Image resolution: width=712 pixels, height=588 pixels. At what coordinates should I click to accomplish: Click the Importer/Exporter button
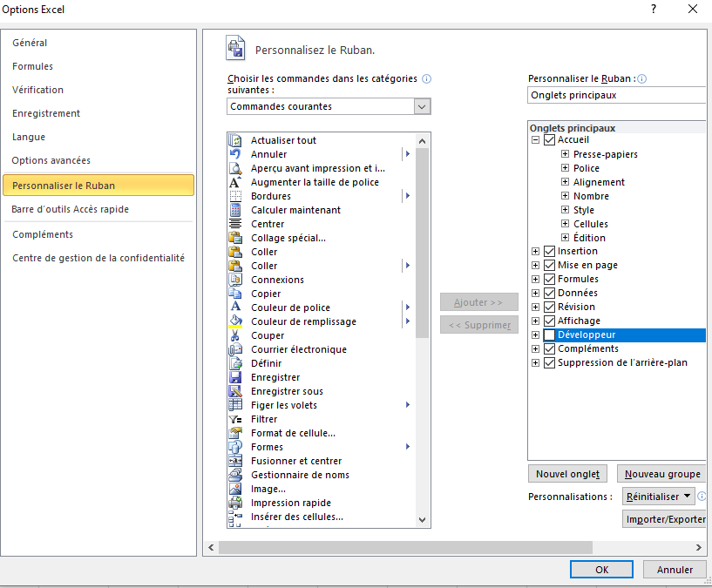665,519
